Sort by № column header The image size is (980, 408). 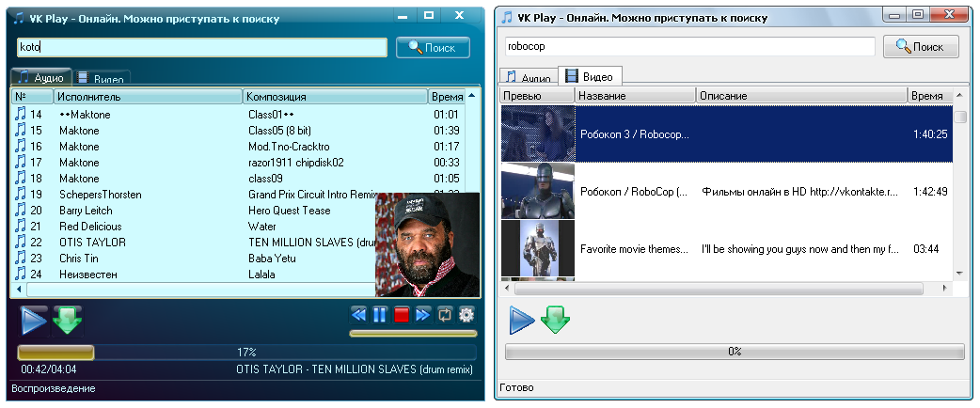point(33,97)
